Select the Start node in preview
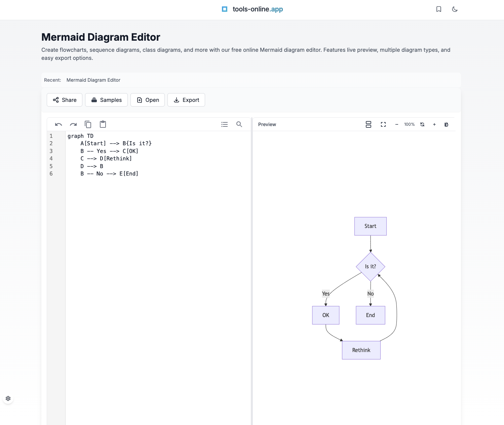The height and width of the screenshot is (425, 504). (x=371, y=226)
